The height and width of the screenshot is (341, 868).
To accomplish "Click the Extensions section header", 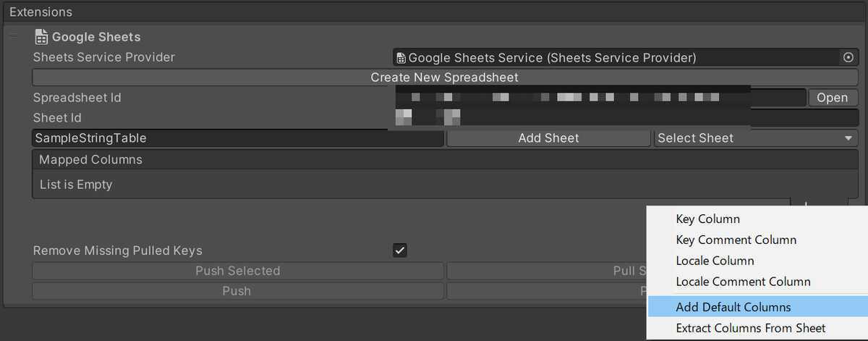I will point(434,12).
